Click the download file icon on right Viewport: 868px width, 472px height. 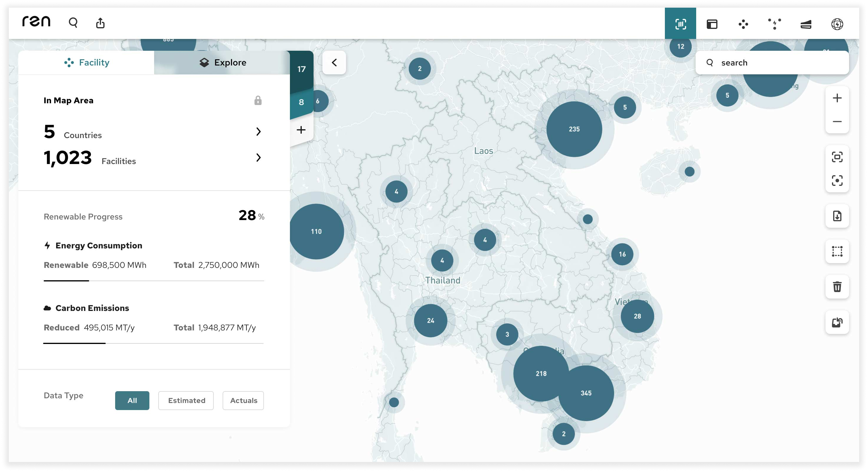(x=837, y=216)
